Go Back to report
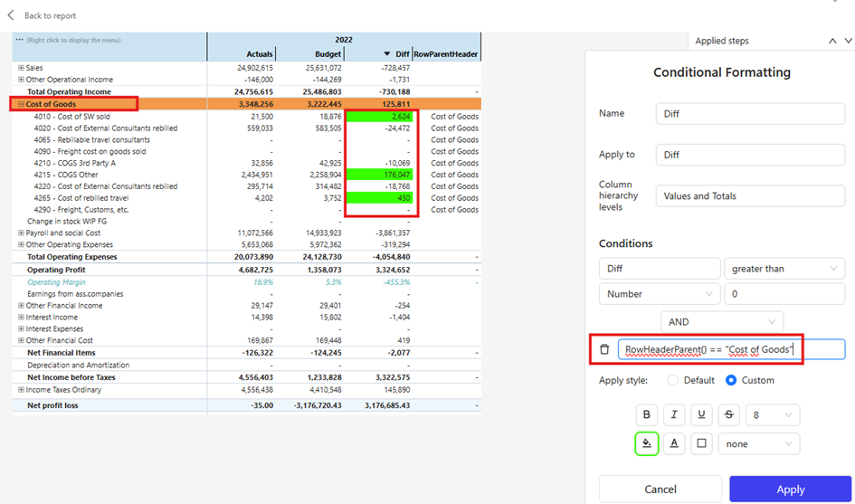Screen dimensions: 855x504 click(x=50, y=15)
